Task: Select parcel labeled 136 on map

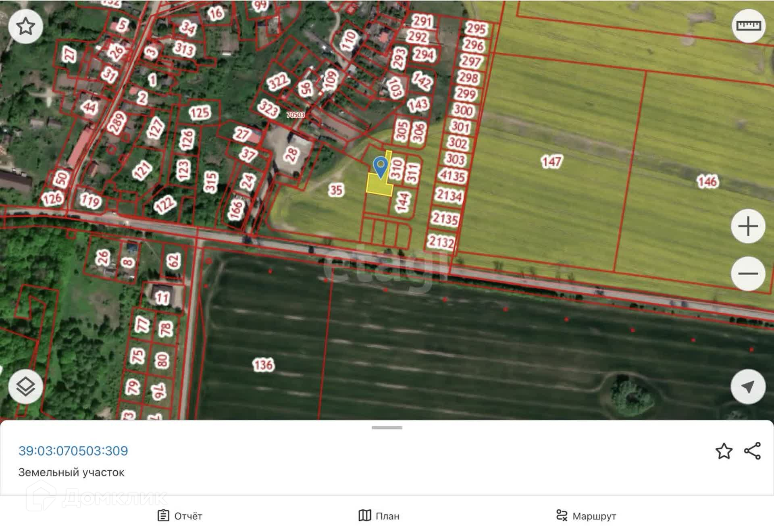Action: tap(263, 365)
